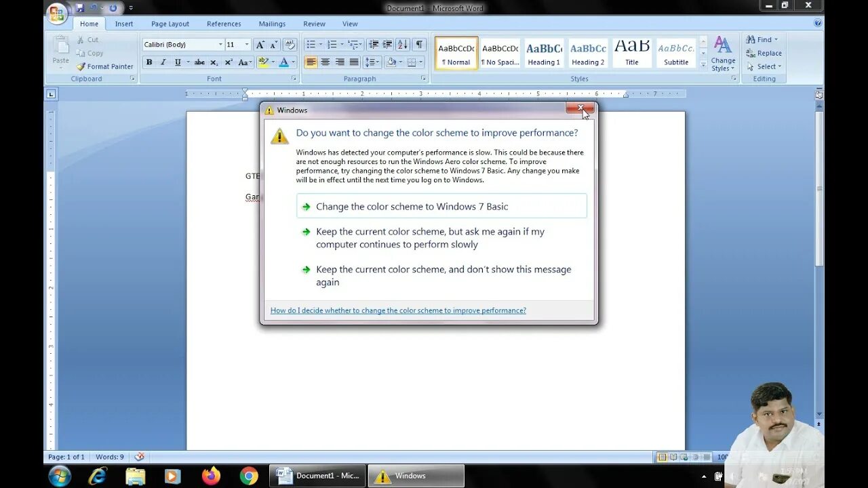The height and width of the screenshot is (488, 868).
Task: Click Format Painter in the Clipboard group
Action: (104, 66)
